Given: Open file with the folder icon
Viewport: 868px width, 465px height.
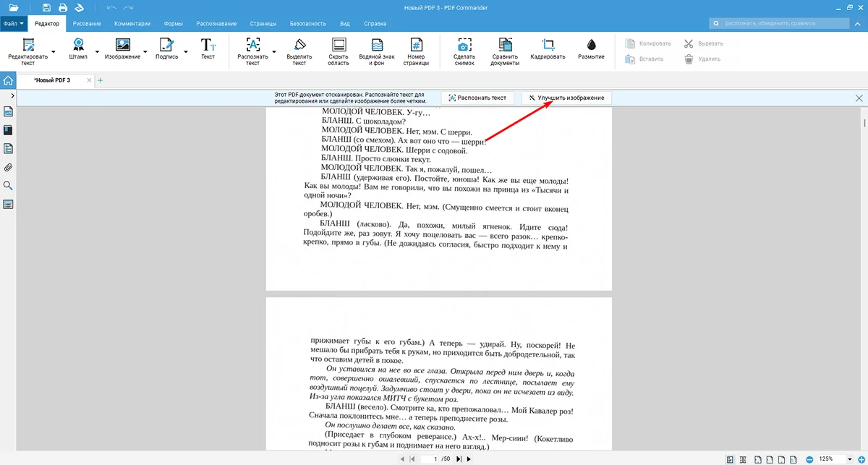Looking at the screenshot, I should click(x=13, y=7).
